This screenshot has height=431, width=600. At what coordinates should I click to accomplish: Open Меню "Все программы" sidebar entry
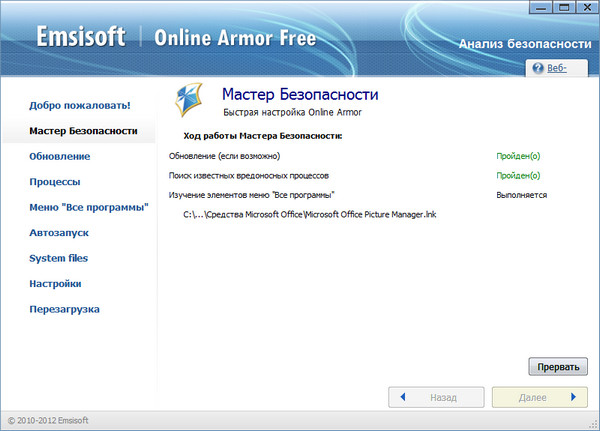point(89,207)
